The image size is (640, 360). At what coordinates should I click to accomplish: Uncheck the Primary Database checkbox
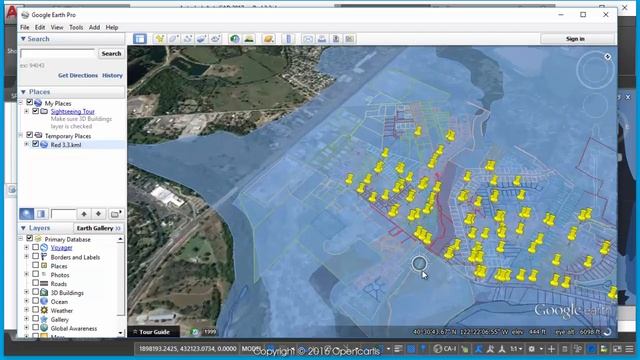coord(29,238)
